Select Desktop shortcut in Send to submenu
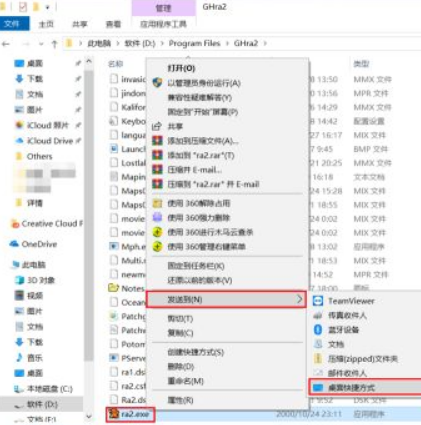The image size is (421, 425). point(365,387)
